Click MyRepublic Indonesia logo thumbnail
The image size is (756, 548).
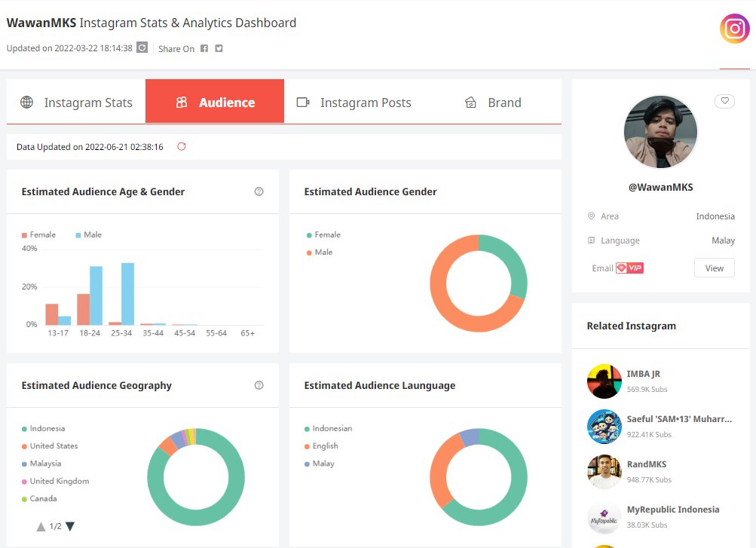pos(604,517)
